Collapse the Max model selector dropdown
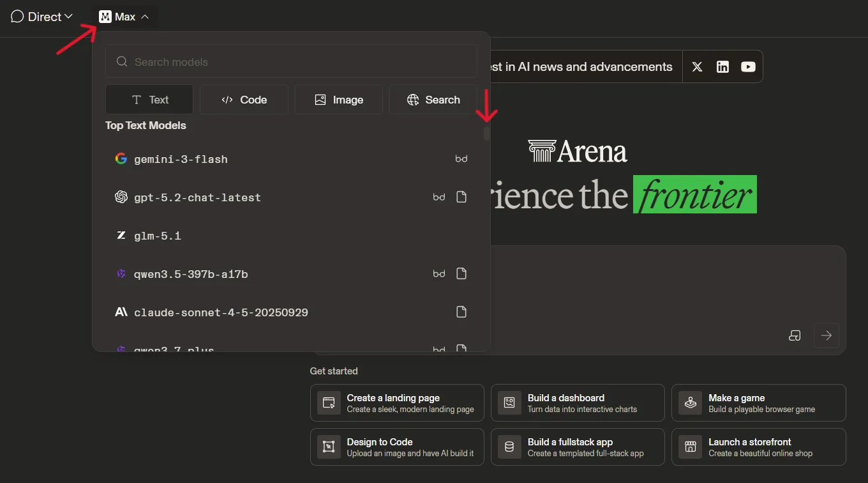Image resolution: width=868 pixels, height=483 pixels. click(x=125, y=17)
